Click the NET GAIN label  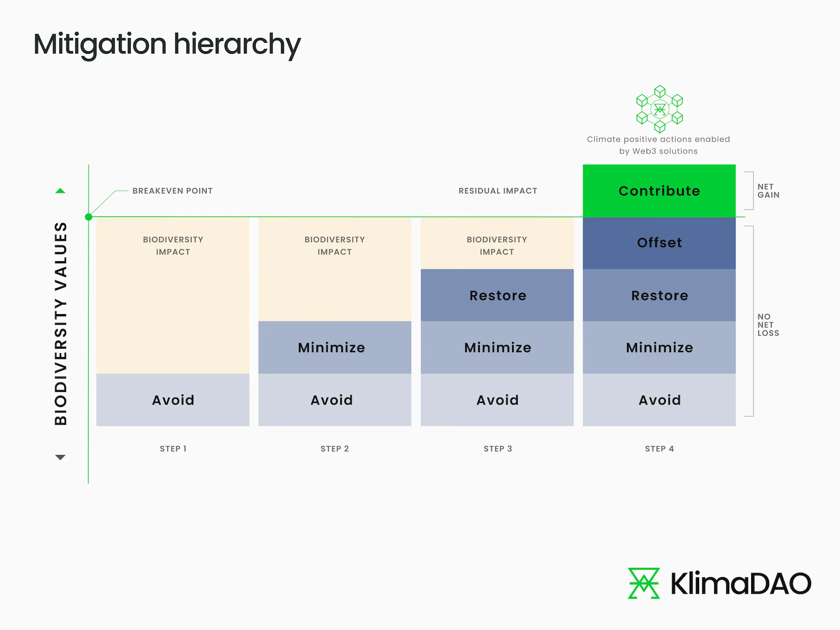(768, 191)
